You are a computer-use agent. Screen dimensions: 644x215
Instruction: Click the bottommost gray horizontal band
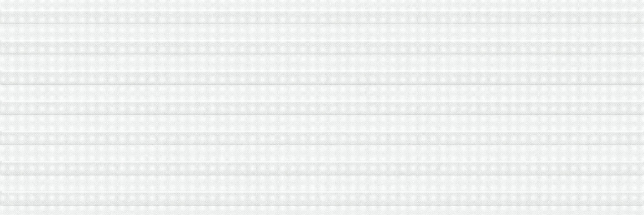[322, 199]
